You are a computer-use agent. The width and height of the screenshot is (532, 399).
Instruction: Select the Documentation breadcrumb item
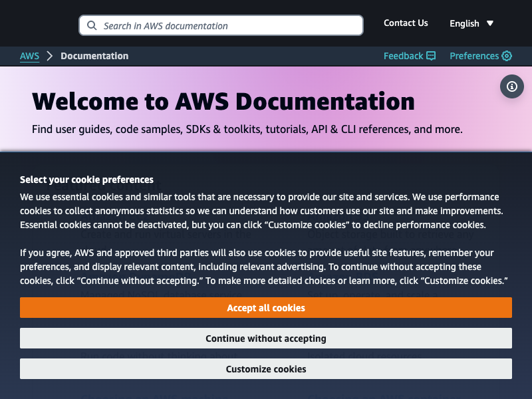[94, 56]
